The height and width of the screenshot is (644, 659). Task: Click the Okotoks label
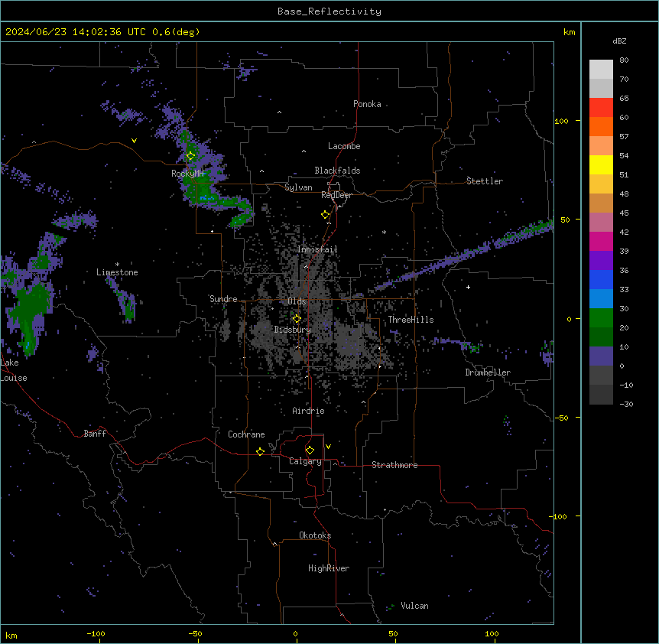pos(315,535)
